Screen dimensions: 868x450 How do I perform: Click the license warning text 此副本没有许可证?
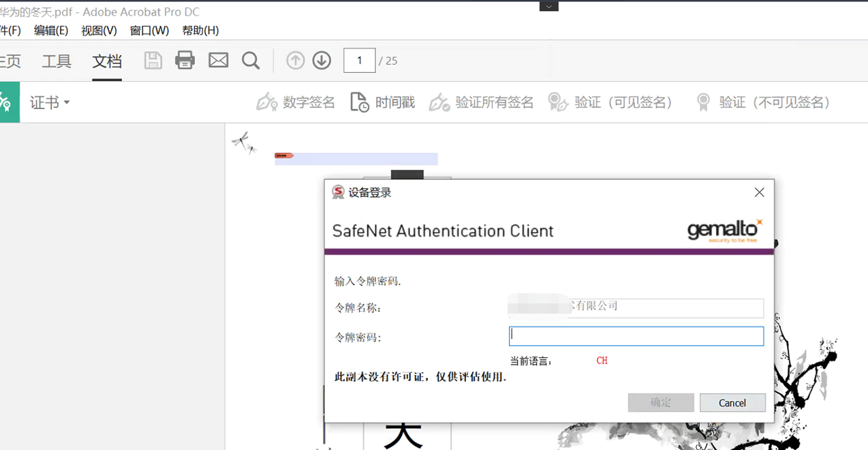420,376
